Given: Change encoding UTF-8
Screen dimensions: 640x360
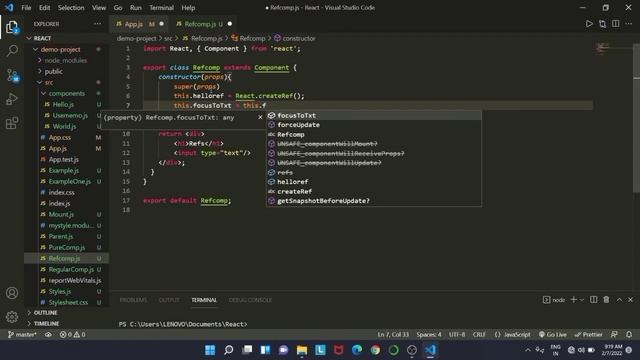Looking at the screenshot, I should point(457,334).
